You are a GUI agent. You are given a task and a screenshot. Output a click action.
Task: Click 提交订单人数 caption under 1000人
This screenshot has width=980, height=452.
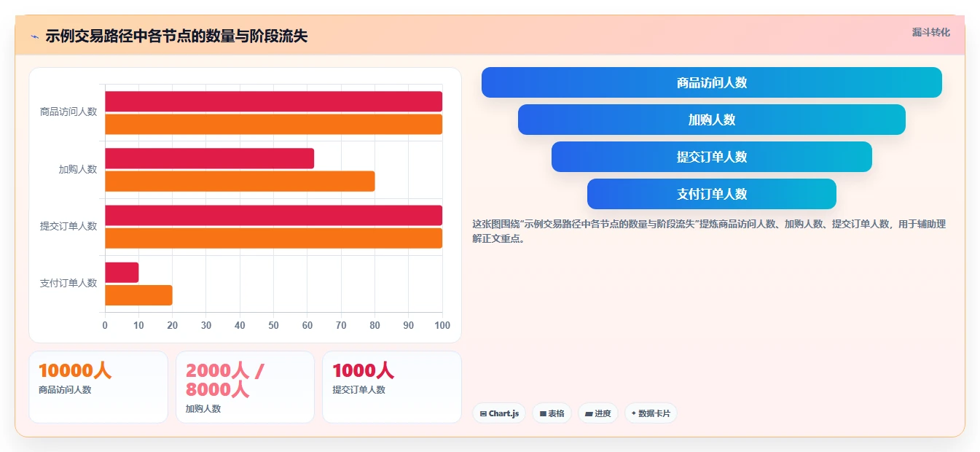point(359,390)
